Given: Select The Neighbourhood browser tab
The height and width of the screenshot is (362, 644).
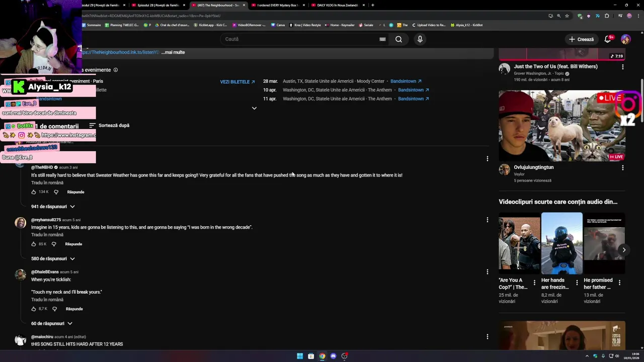Looking at the screenshot, I should click(x=218, y=5).
